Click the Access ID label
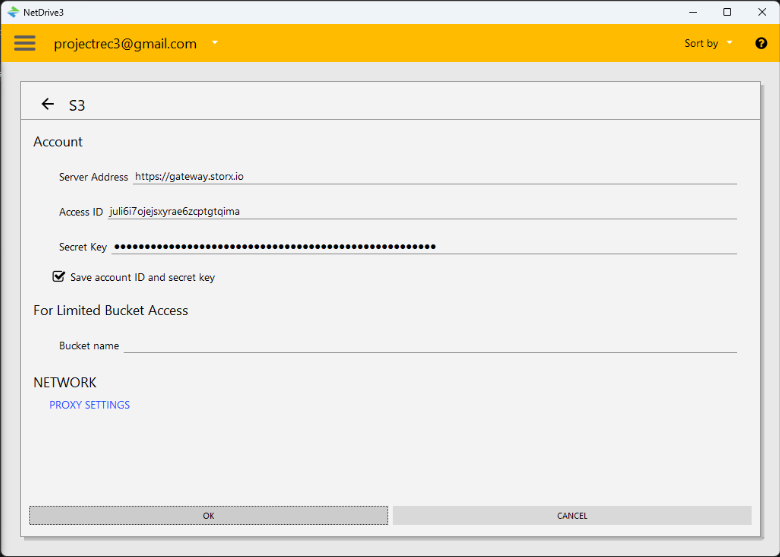The width and height of the screenshot is (780, 557). click(81, 212)
